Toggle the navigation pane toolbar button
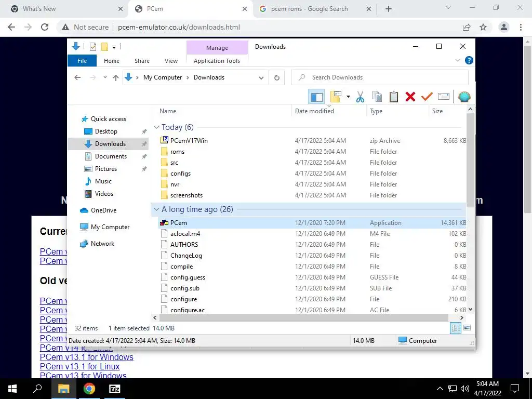This screenshot has height=399, width=532. point(316,97)
